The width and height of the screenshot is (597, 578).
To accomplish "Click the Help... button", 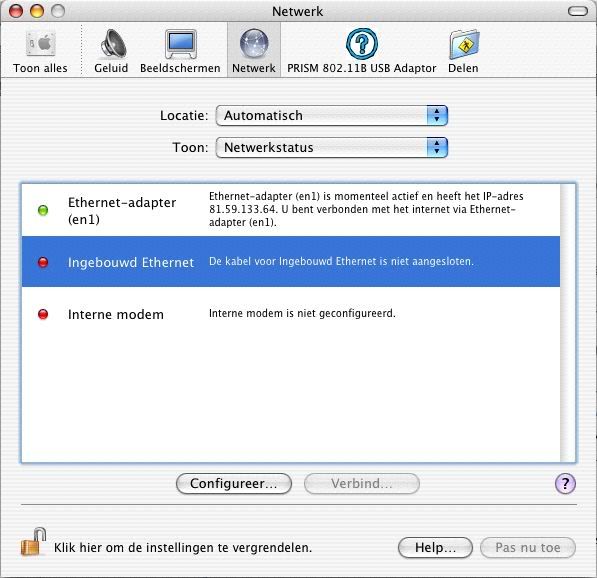I will [x=435, y=548].
